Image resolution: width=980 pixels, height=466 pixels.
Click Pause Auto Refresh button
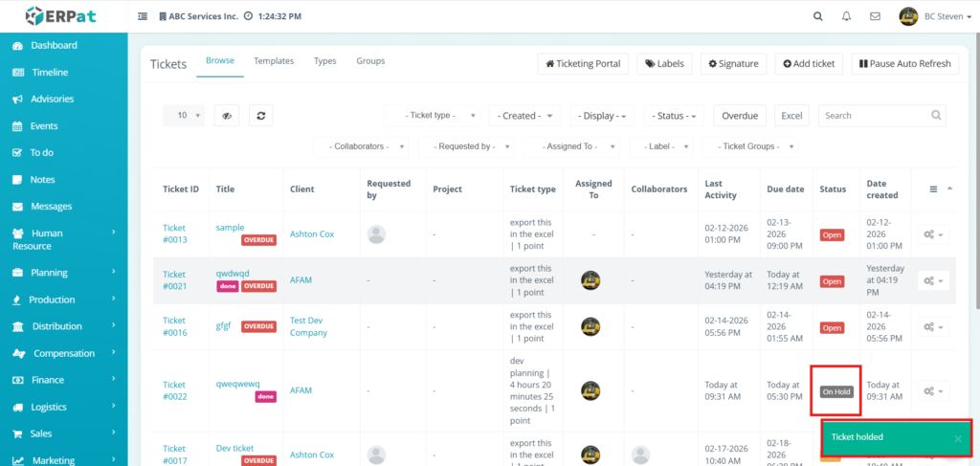coord(904,64)
